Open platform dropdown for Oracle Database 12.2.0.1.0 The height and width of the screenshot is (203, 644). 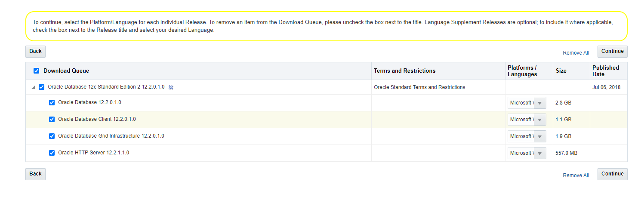pos(527,103)
